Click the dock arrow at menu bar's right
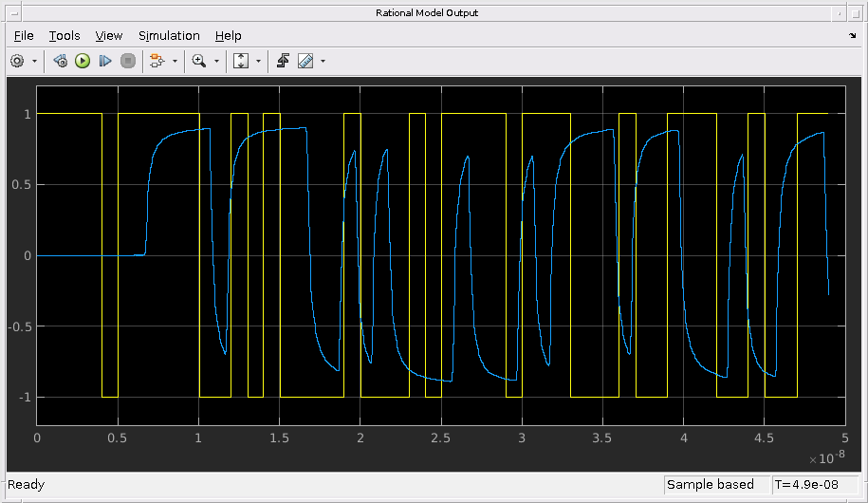This screenshot has width=868, height=503. tap(852, 35)
